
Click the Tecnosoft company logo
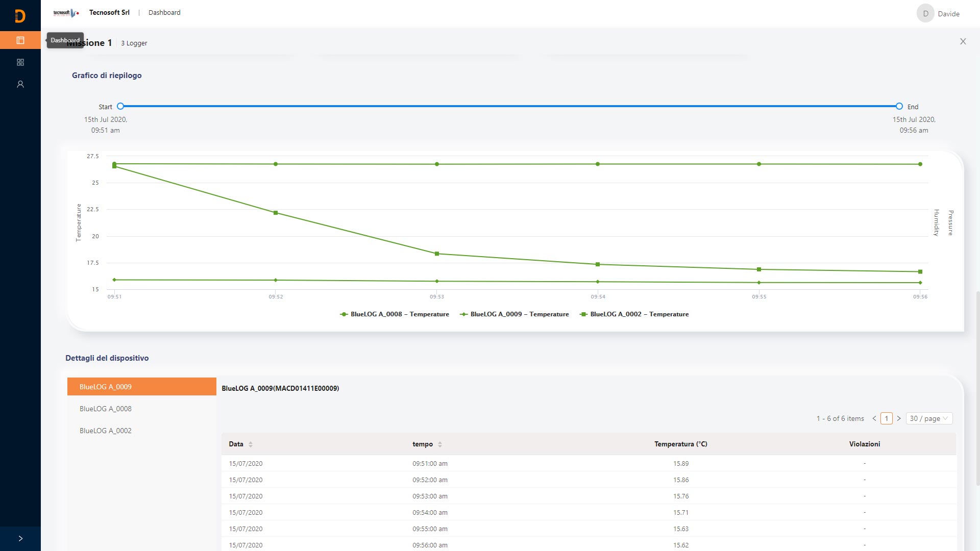point(66,13)
